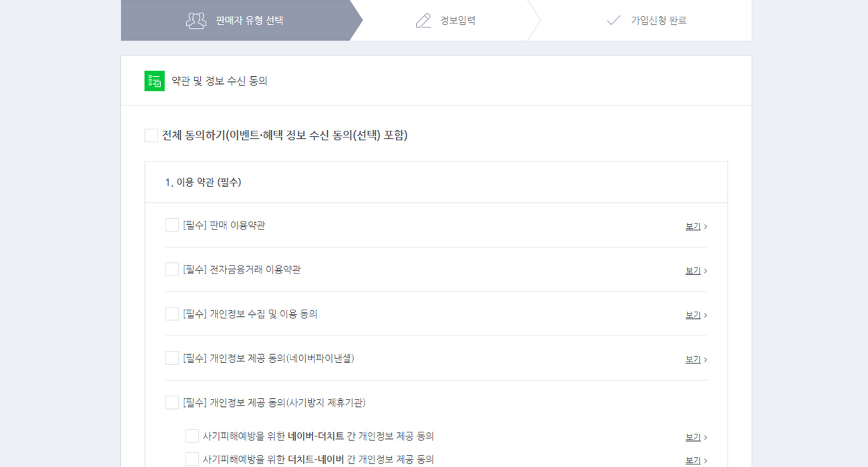Open 보기 link for 판매 이용약관

coord(693,226)
